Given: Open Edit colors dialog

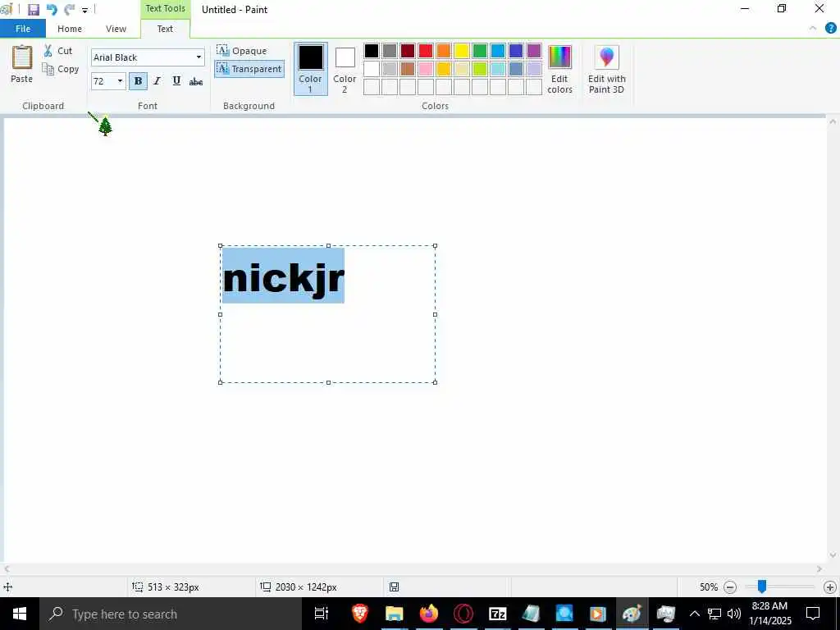Looking at the screenshot, I should point(559,69).
